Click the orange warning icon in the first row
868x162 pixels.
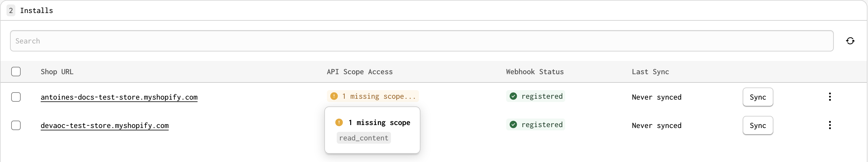pyautogui.click(x=334, y=96)
